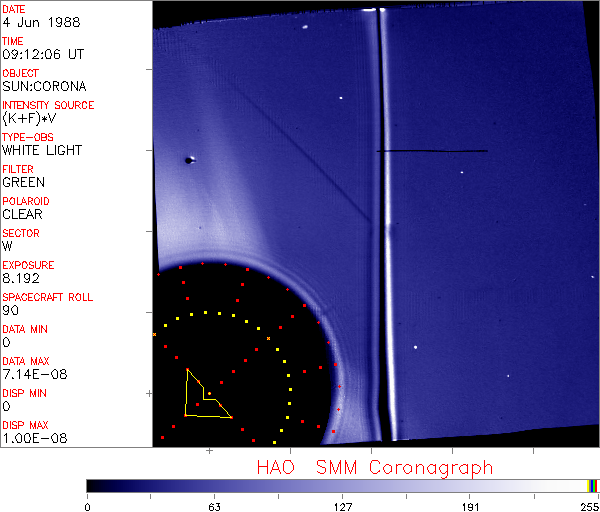This screenshot has height=512, width=600.
Task: Click the time value '09:12:06 UT'
Action: click(x=41, y=56)
